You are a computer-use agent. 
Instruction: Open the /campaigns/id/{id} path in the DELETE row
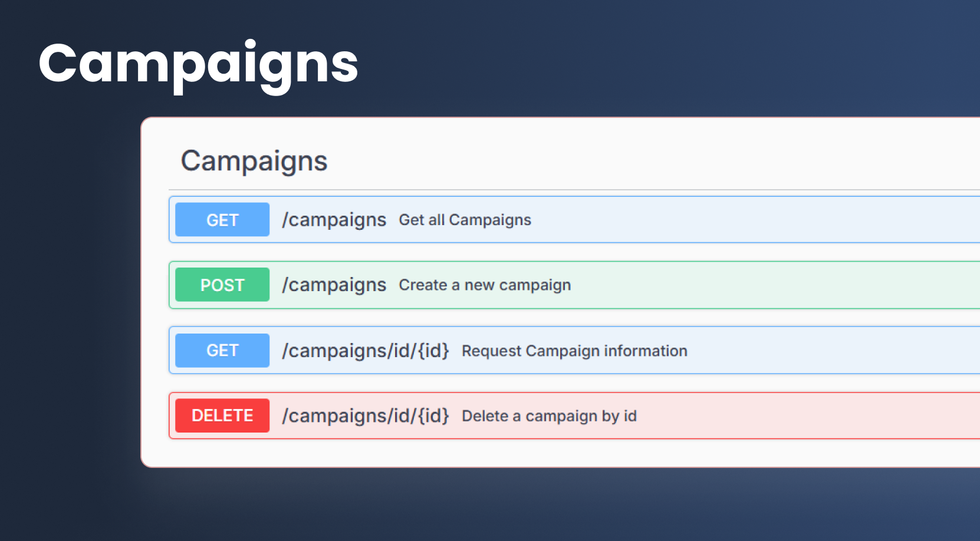click(366, 415)
